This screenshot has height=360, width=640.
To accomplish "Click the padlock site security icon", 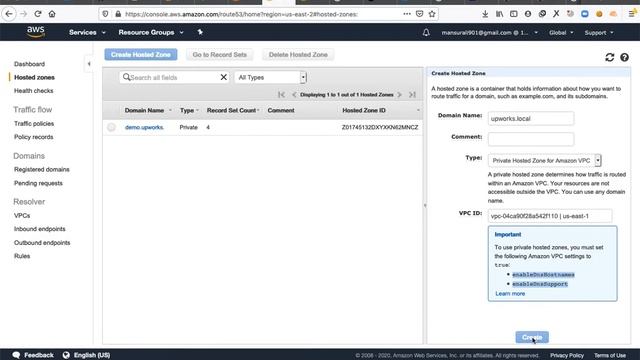I will (x=118, y=14).
